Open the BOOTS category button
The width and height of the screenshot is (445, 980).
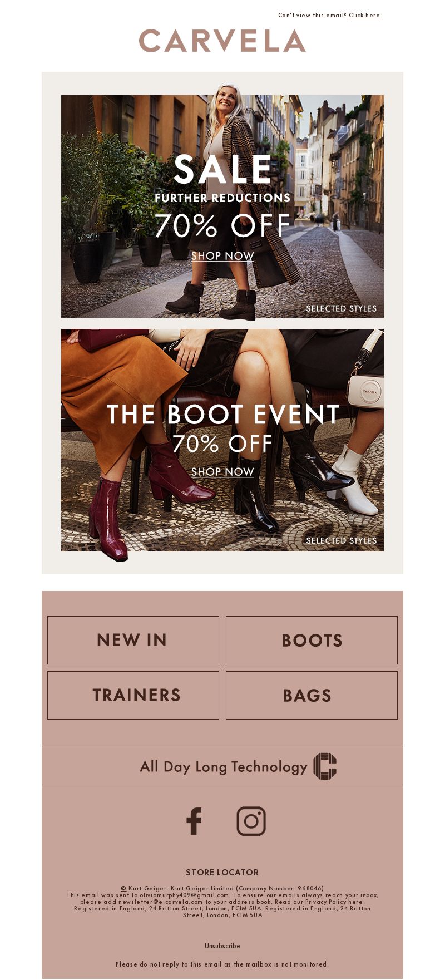click(x=311, y=640)
